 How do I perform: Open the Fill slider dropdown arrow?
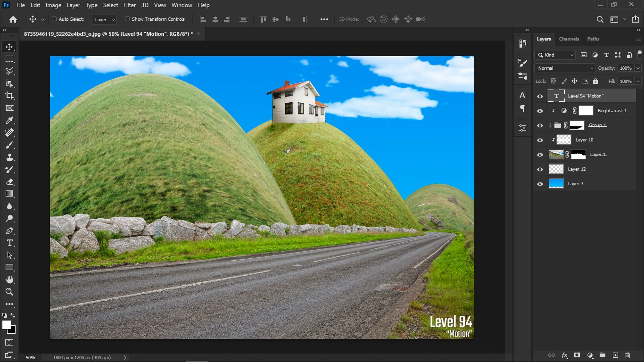click(x=638, y=82)
